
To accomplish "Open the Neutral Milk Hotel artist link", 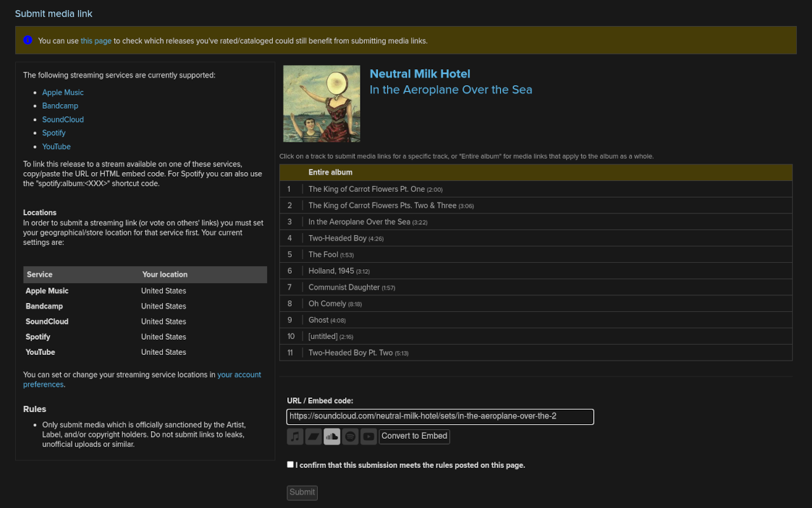I will [x=420, y=74].
